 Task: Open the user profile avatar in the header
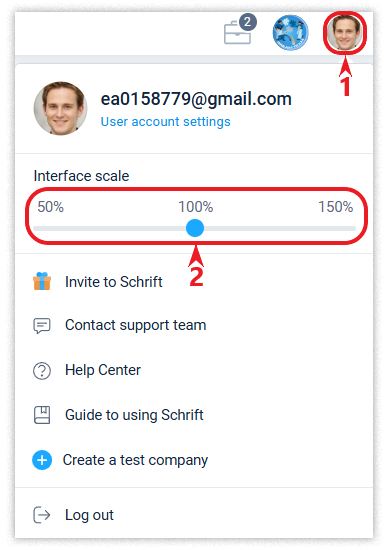345,33
